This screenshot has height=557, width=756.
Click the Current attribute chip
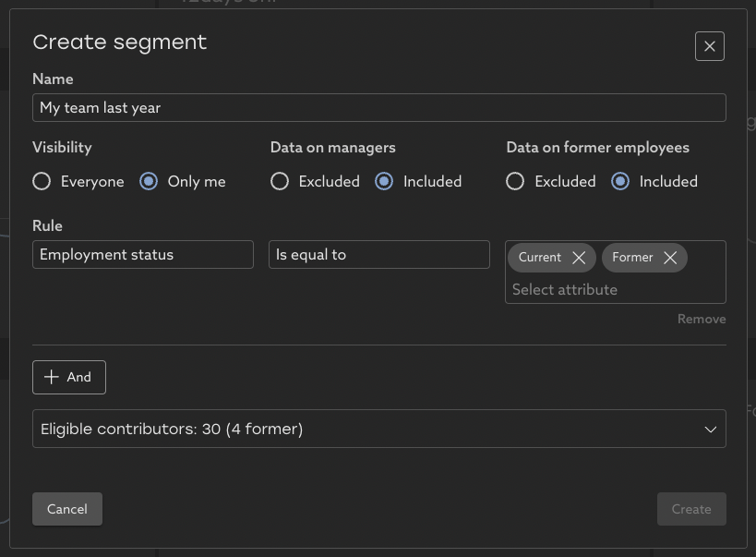tap(540, 258)
